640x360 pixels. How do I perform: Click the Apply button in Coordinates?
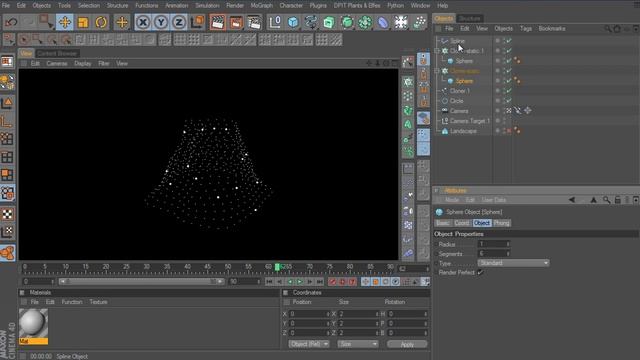pyautogui.click(x=407, y=344)
